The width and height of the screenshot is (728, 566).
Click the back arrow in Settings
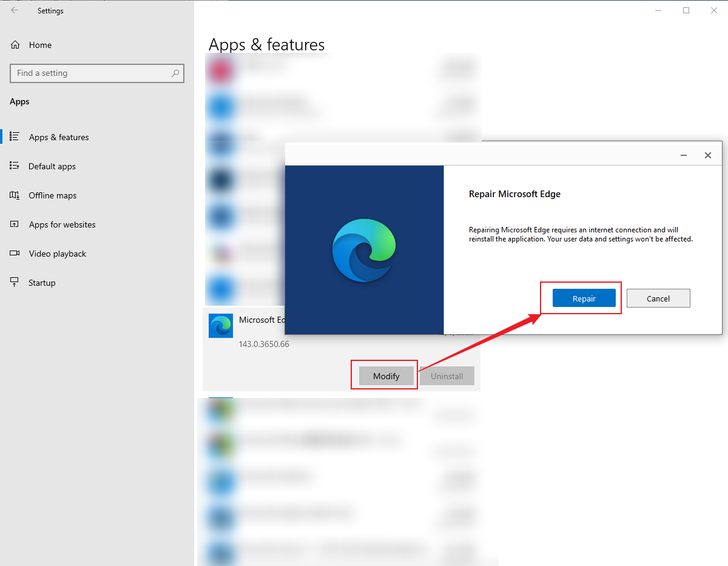point(14,10)
